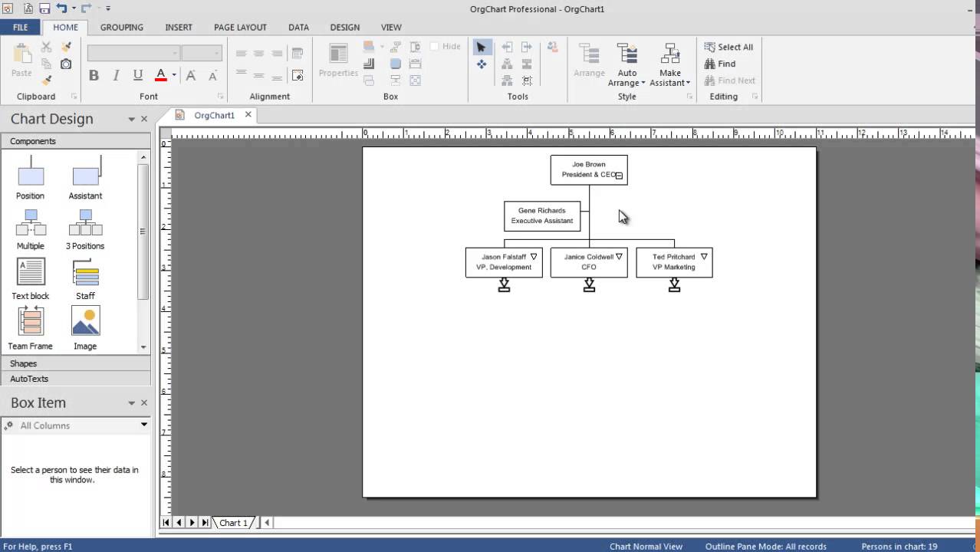This screenshot has height=552, width=980.
Task: Click the redo arrow in quick access toolbar
Action: coord(87,8)
